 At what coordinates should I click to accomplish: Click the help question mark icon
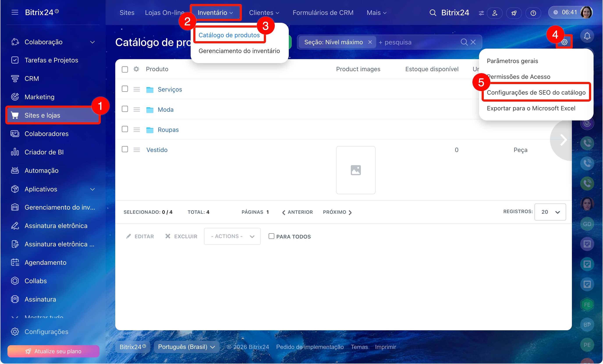coord(533,13)
